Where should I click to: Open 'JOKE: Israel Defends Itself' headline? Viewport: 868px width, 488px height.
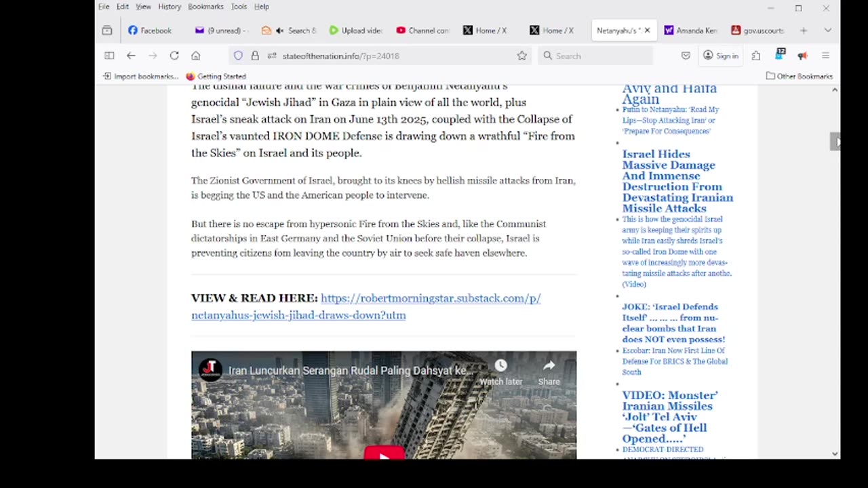(673, 323)
